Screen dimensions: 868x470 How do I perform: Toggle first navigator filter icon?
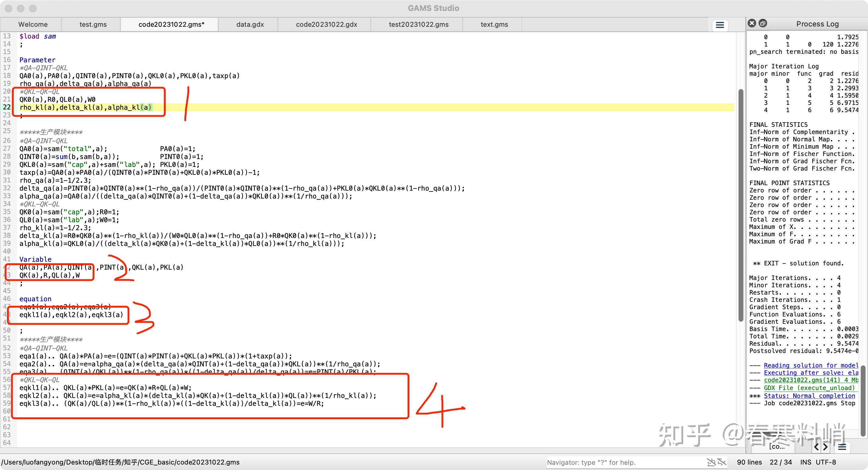coord(711,462)
